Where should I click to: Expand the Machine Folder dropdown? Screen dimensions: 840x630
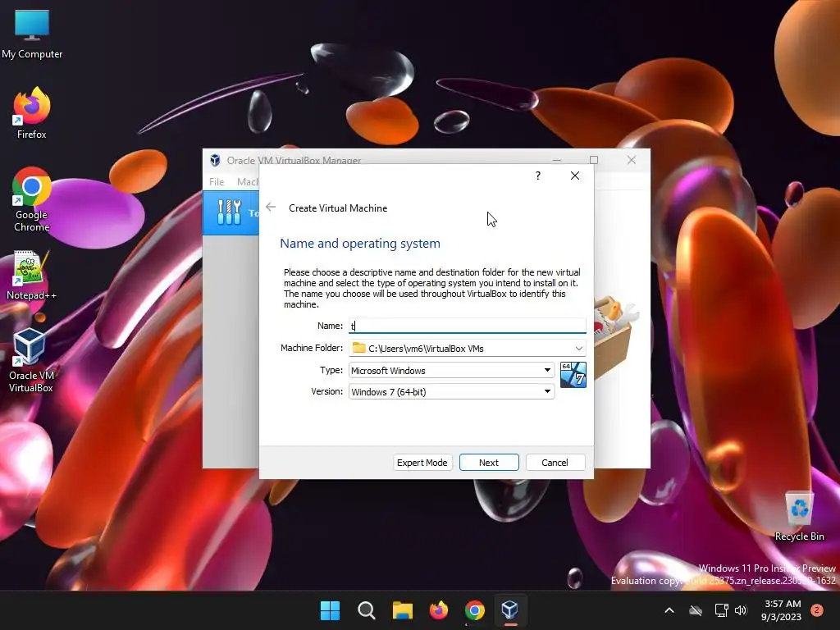point(578,348)
